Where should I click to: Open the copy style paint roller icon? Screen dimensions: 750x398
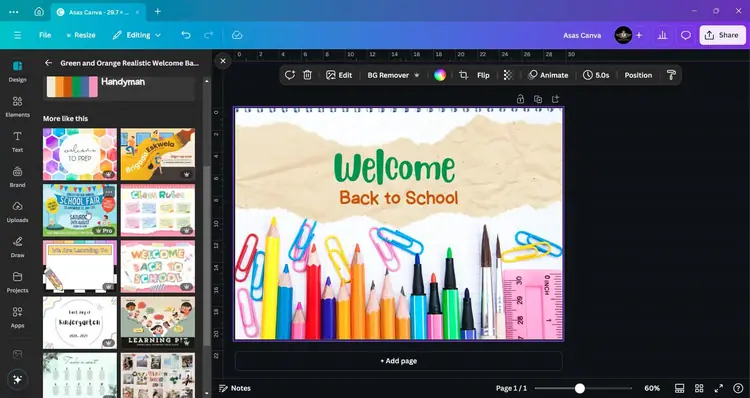671,75
